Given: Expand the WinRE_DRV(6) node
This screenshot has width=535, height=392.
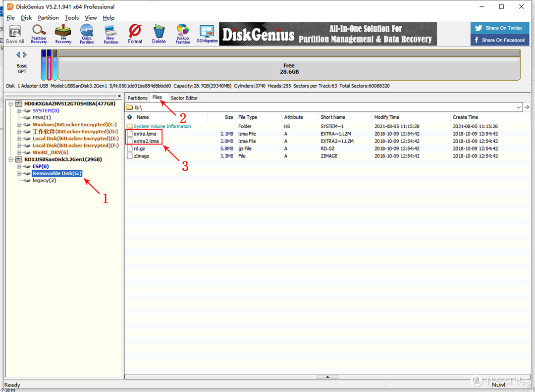Looking at the screenshot, I should pos(19,152).
